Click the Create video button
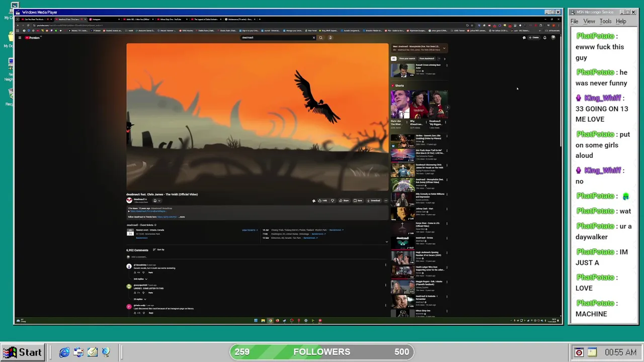Viewport: 644px width, 362px height. (x=534, y=38)
